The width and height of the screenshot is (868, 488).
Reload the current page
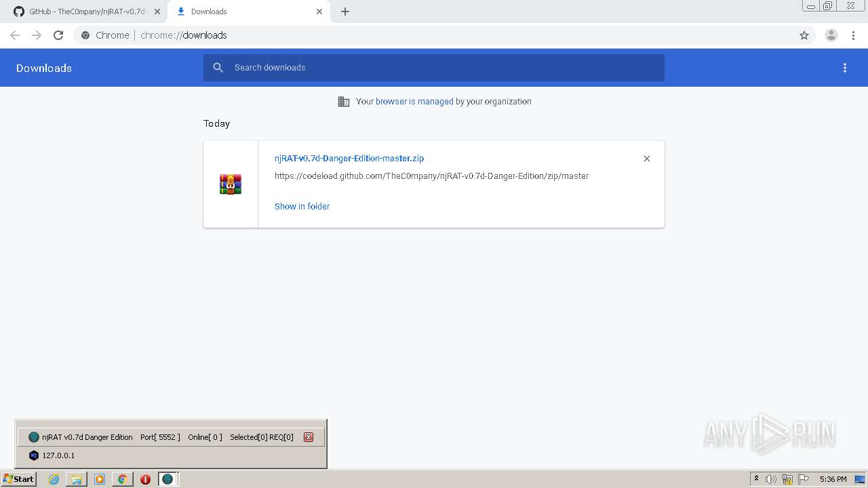tap(58, 35)
